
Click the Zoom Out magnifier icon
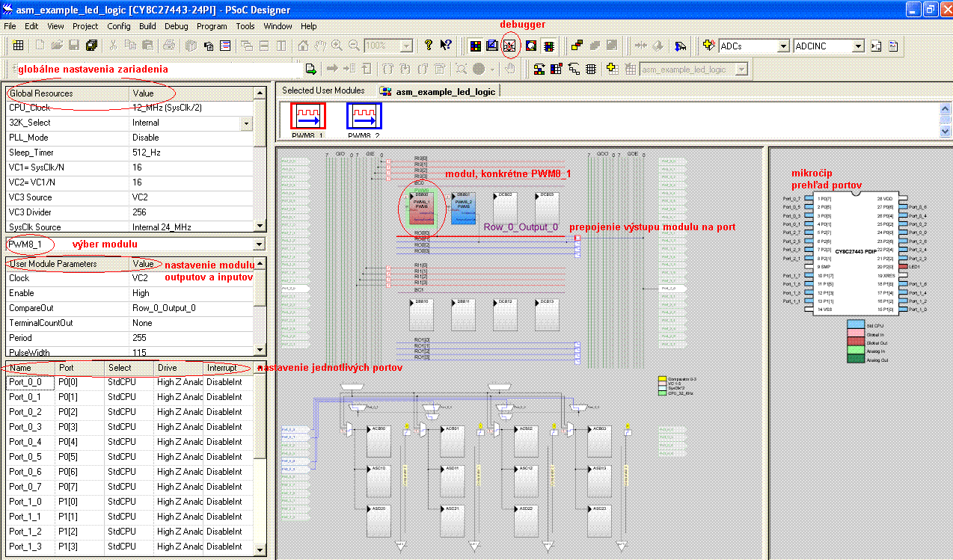[x=354, y=46]
